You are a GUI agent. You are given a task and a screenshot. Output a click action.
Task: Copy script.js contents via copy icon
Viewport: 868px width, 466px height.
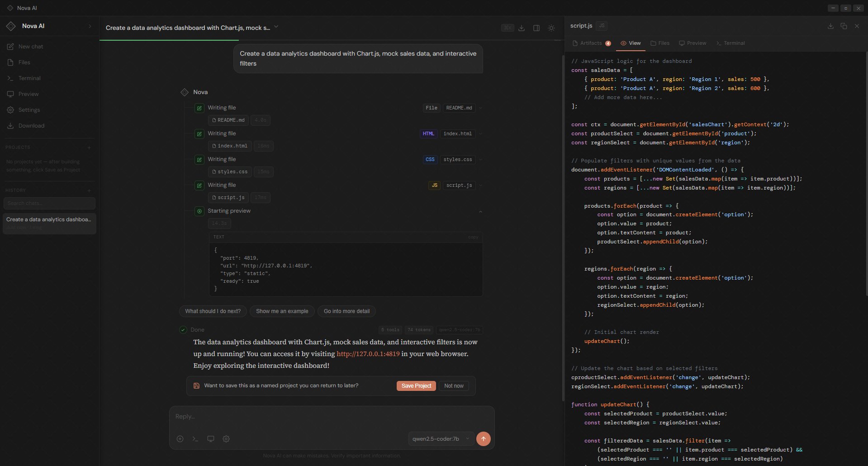(844, 26)
